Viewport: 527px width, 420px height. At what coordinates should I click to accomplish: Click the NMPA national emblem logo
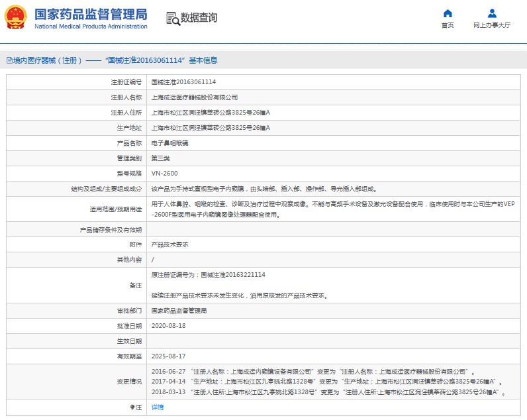(x=16, y=17)
